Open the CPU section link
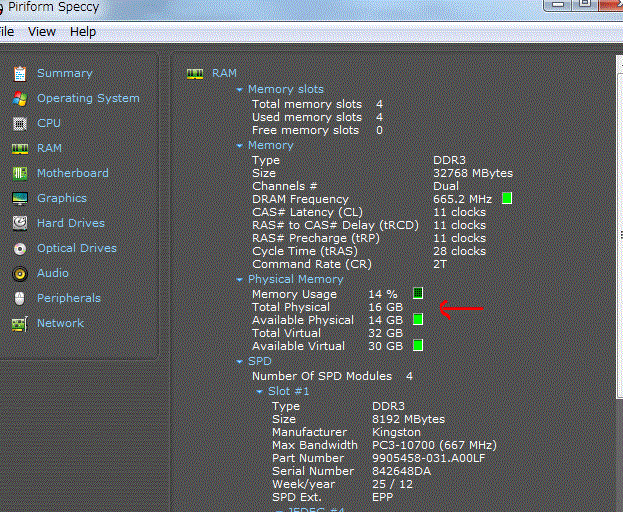The height and width of the screenshot is (512, 623). 49,123
